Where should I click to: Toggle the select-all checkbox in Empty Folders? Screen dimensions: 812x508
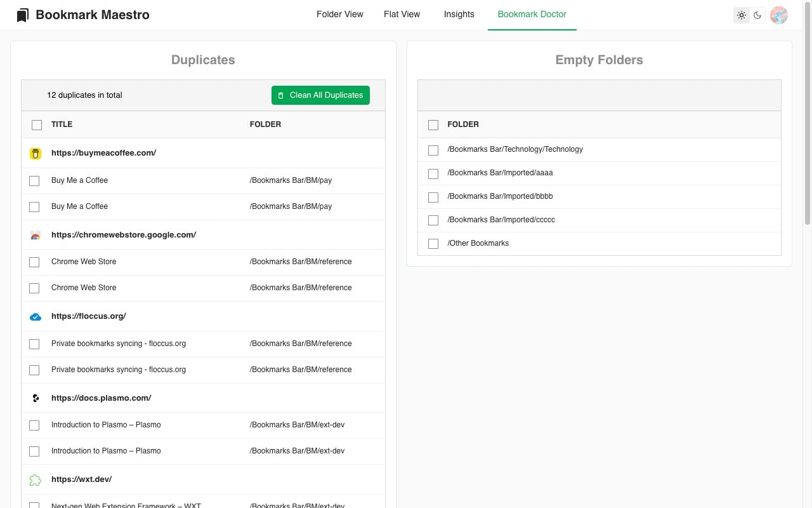[433, 124]
